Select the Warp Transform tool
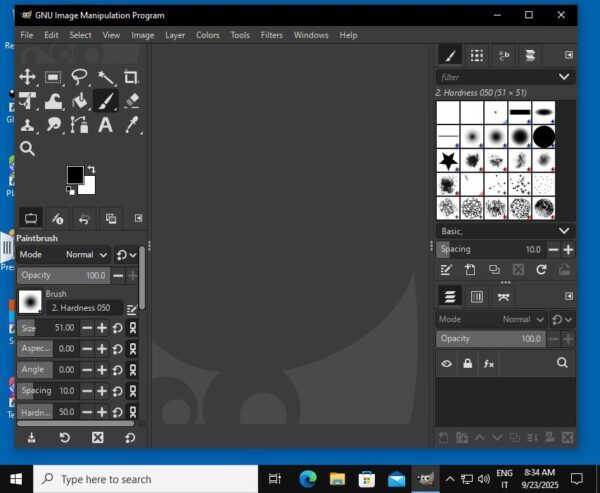Screen dimensions: 600x493 [x=53, y=101]
